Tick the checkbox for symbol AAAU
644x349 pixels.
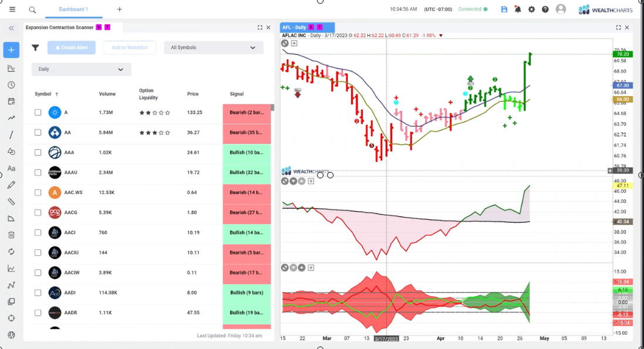(38, 172)
